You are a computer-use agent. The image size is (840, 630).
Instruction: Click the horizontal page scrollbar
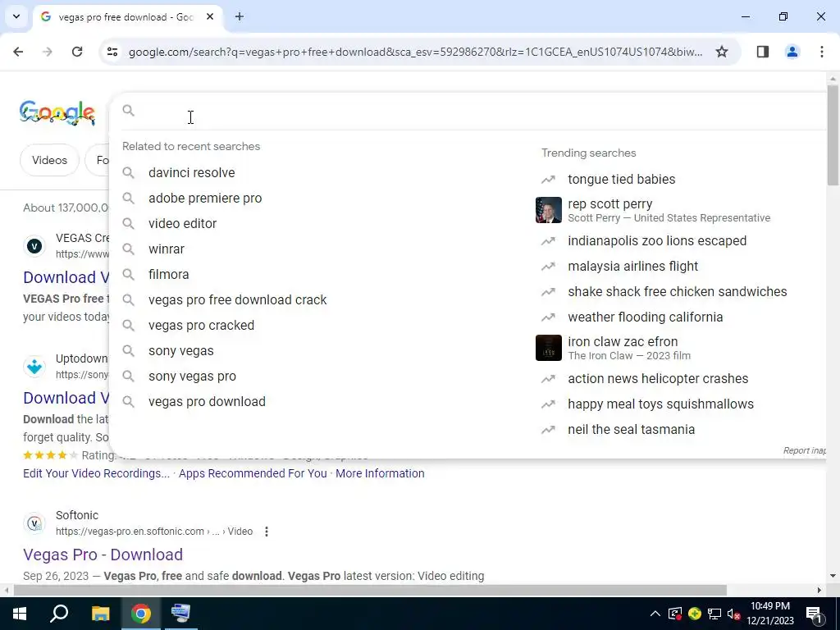(x=370, y=591)
